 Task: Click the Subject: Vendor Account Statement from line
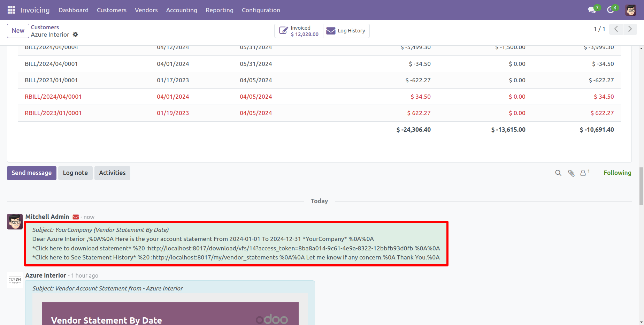point(107,288)
